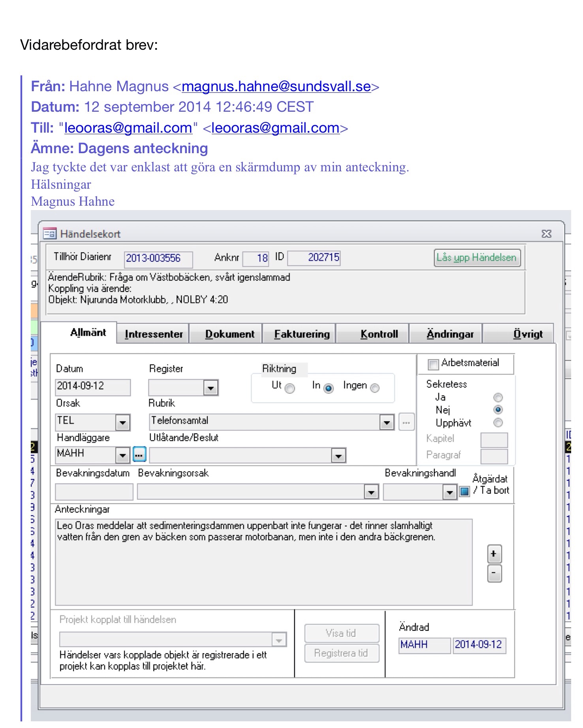Open the Dokument tab
Screen dimensions: 583x728
coord(229,334)
